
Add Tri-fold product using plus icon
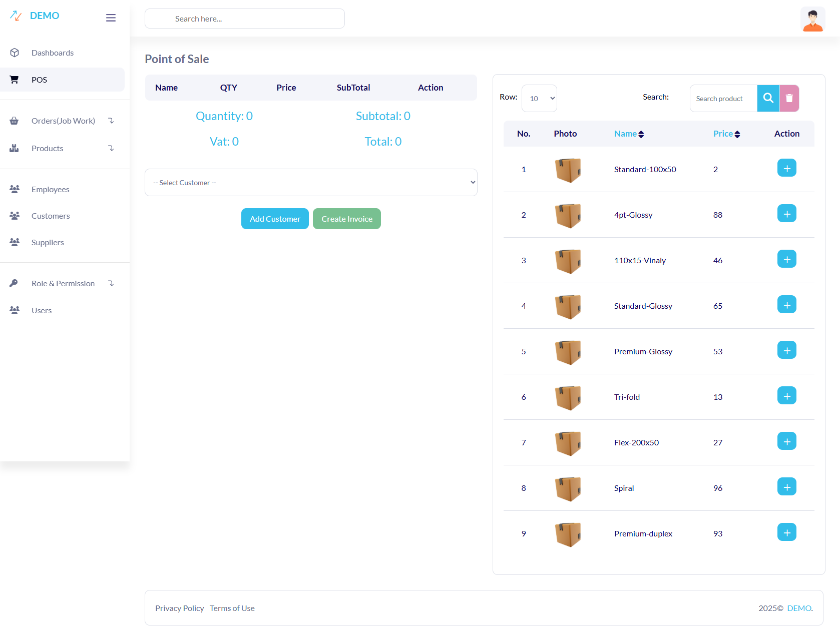pos(786,396)
